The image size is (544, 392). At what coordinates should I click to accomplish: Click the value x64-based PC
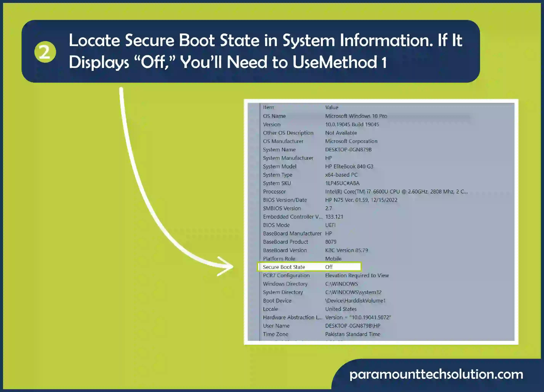point(341,175)
